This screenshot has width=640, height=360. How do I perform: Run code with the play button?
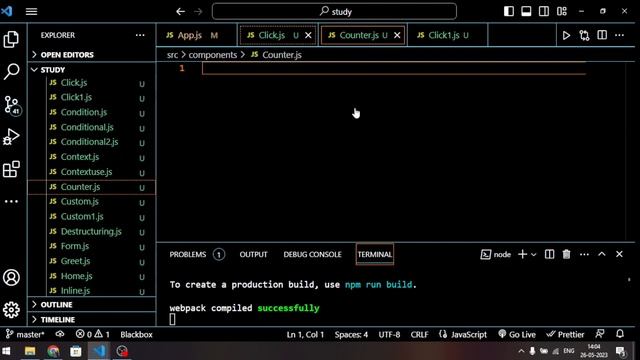pos(566,36)
